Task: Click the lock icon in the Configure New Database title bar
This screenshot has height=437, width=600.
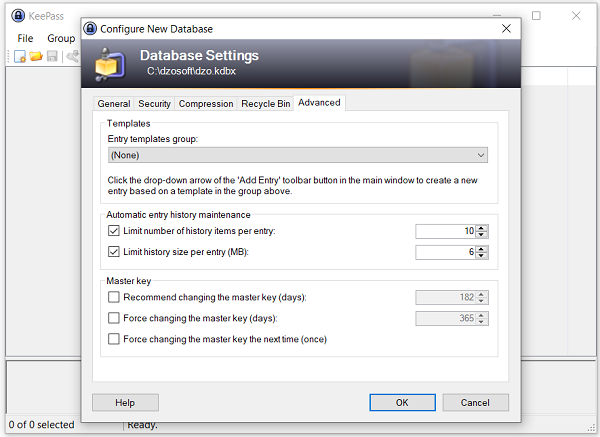Action: tap(90, 28)
